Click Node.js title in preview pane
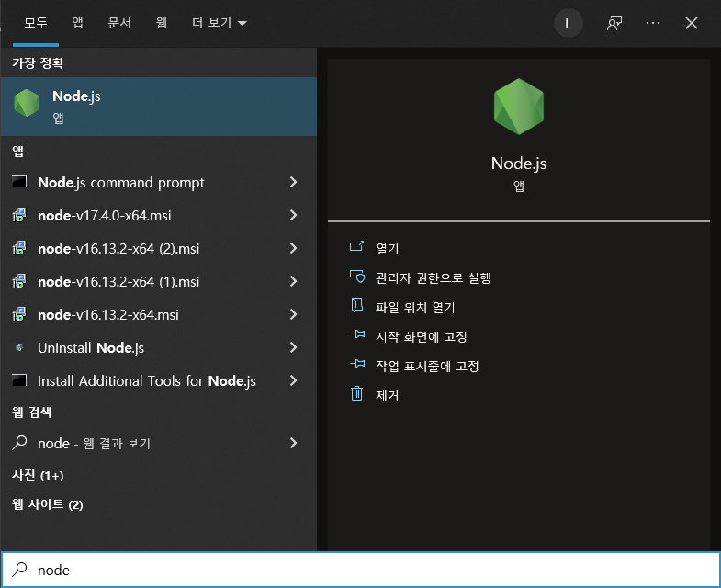Screen dimensions: 721x588 pos(519,164)
